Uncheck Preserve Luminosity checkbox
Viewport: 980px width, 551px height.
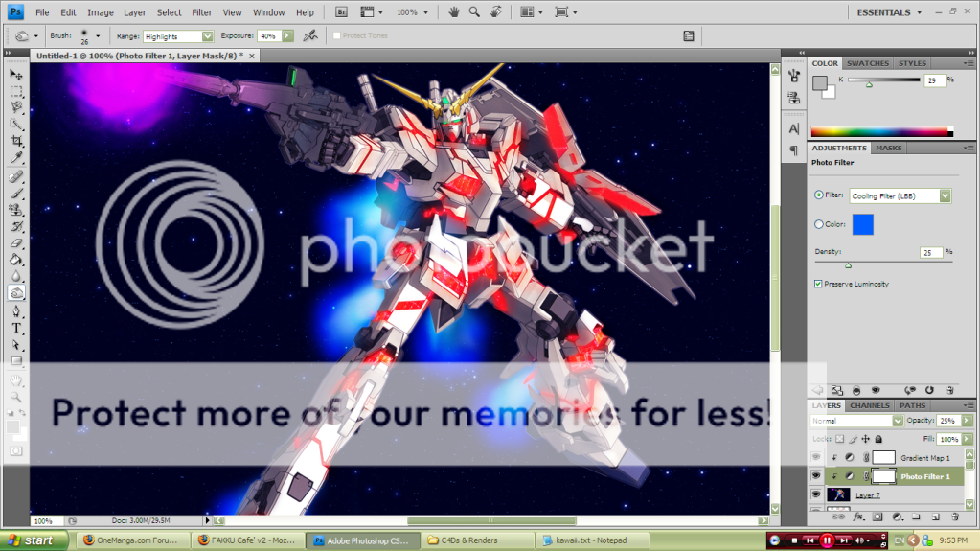tap(818, 284)
